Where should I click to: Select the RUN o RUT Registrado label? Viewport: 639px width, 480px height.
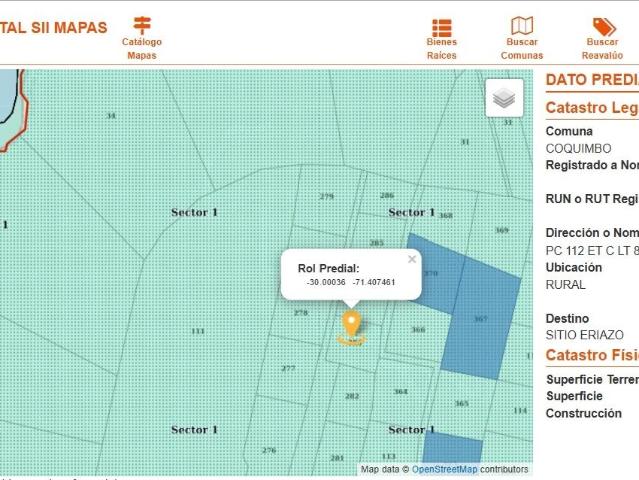(x=592, y=199)
